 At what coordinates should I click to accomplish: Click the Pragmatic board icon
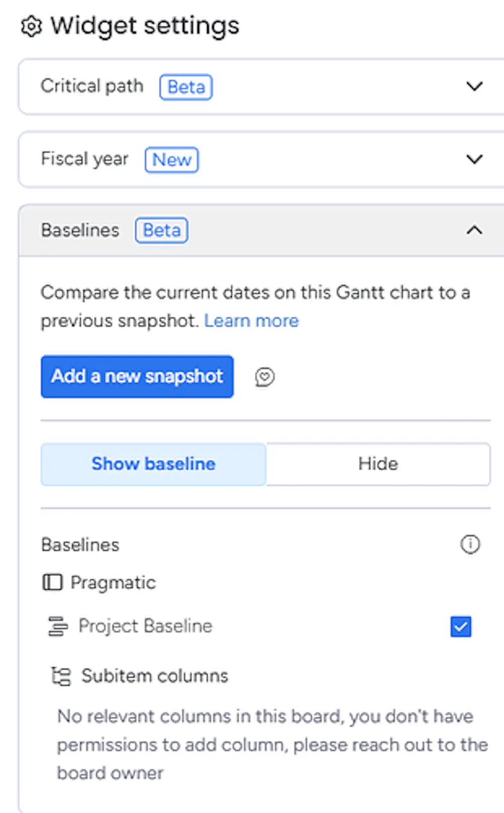coord(52,582)
